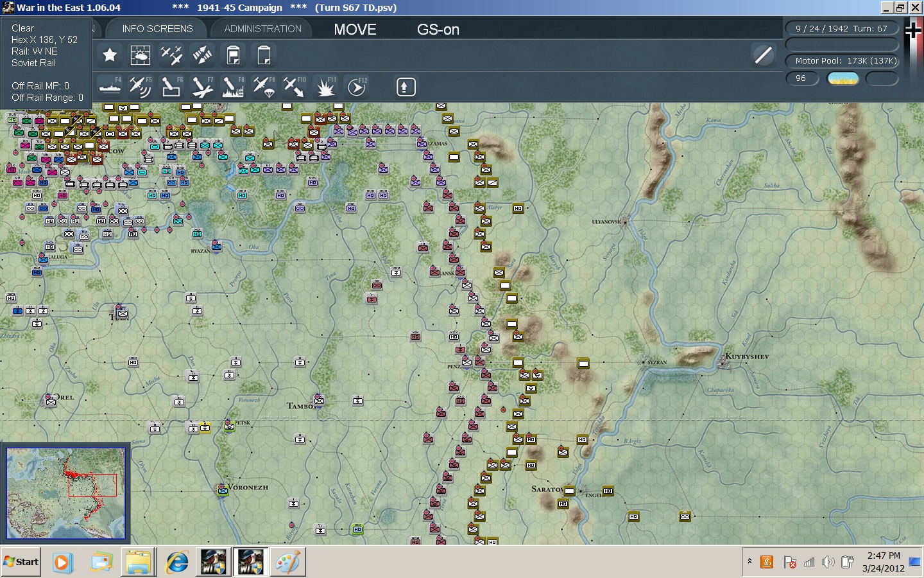Select the F10 air transfer mode
This screenshot has height=578, width=924.
pyautogui.click(x=295, y=86)
